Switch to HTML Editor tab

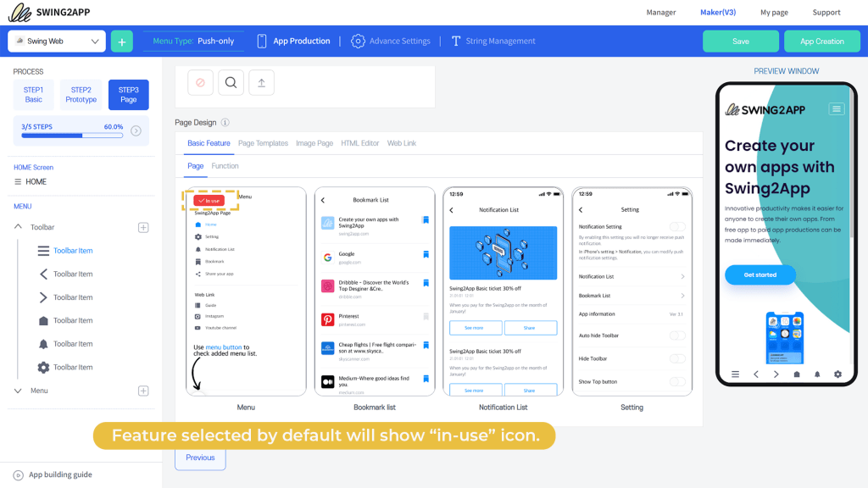359,143
